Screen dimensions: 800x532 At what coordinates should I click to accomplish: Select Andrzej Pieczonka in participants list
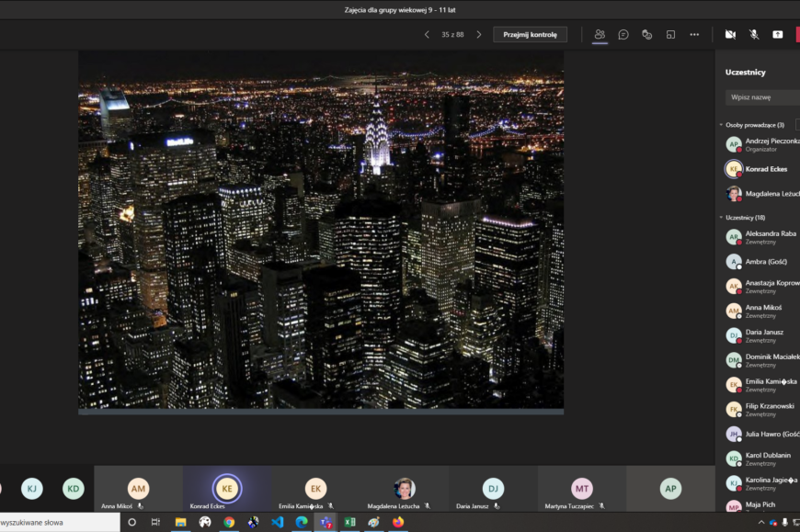click(x=762, y=145)
